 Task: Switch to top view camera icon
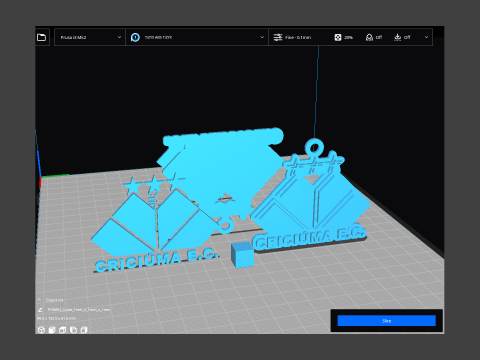(63, 330)
